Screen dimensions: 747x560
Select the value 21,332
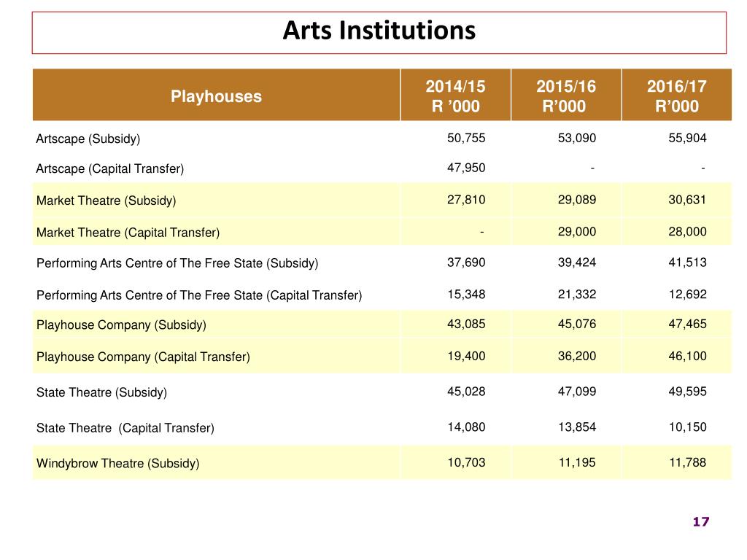point(577,295)
